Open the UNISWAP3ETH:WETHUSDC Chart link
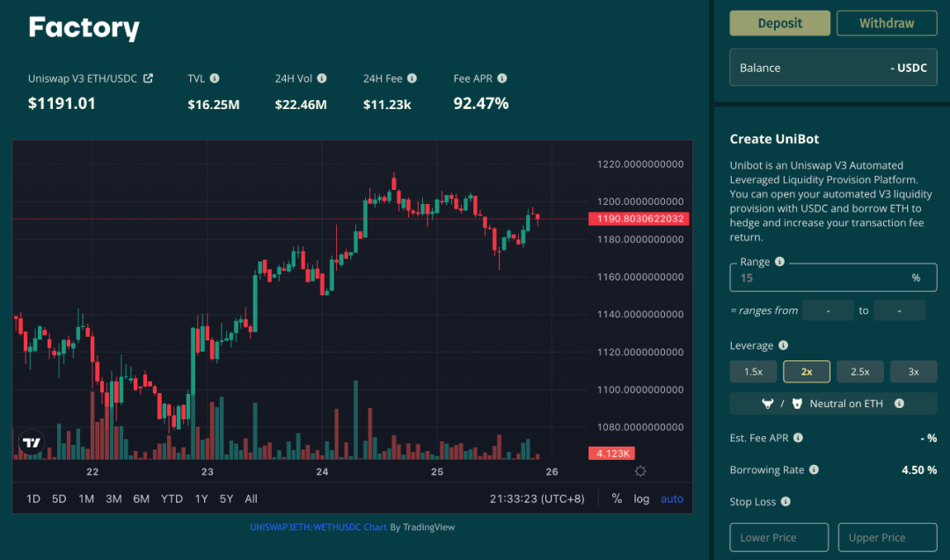 [318, 527]
